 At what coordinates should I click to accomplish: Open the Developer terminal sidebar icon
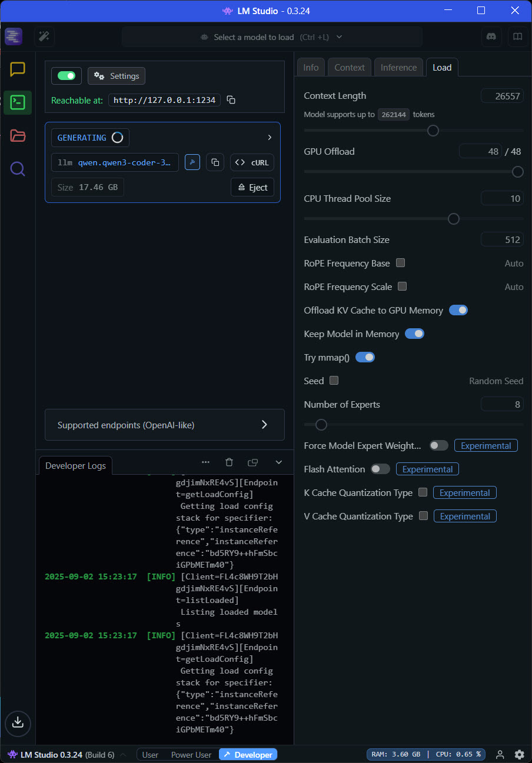tap(18, 102)
